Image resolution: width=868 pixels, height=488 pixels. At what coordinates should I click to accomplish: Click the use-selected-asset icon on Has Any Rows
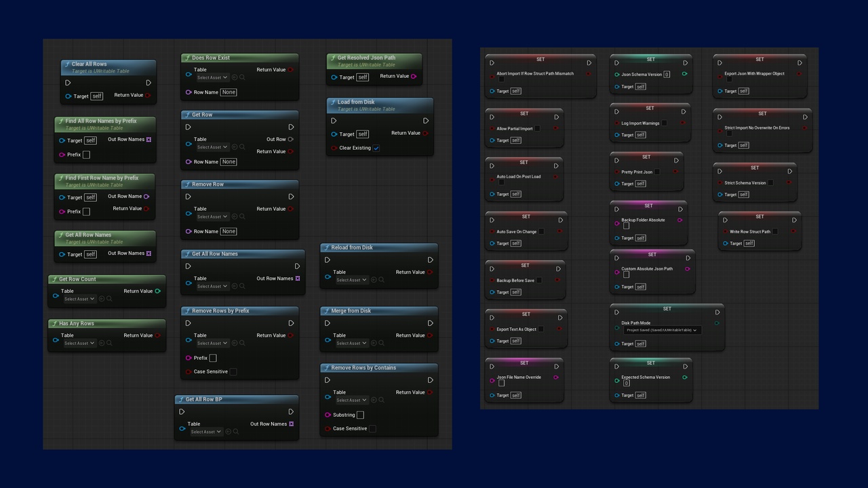click(102, 343)
